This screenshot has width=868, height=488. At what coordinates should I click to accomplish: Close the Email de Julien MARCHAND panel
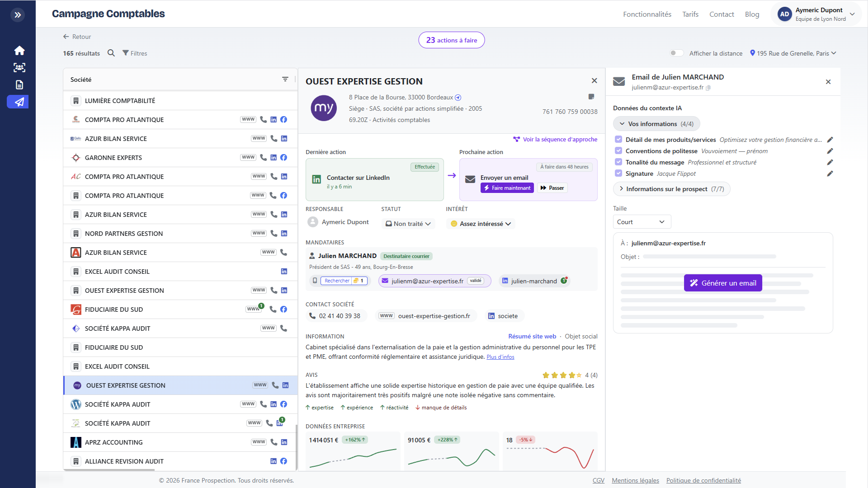pos(828,82)
